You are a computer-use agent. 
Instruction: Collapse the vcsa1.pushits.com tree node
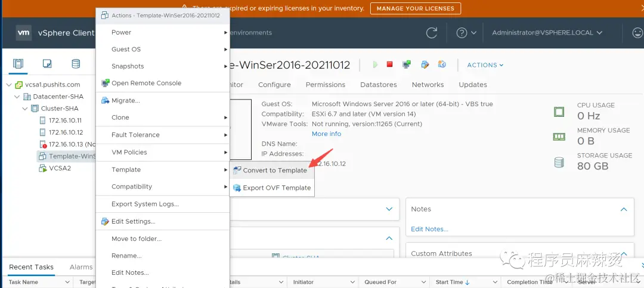[x=10, y=85]
